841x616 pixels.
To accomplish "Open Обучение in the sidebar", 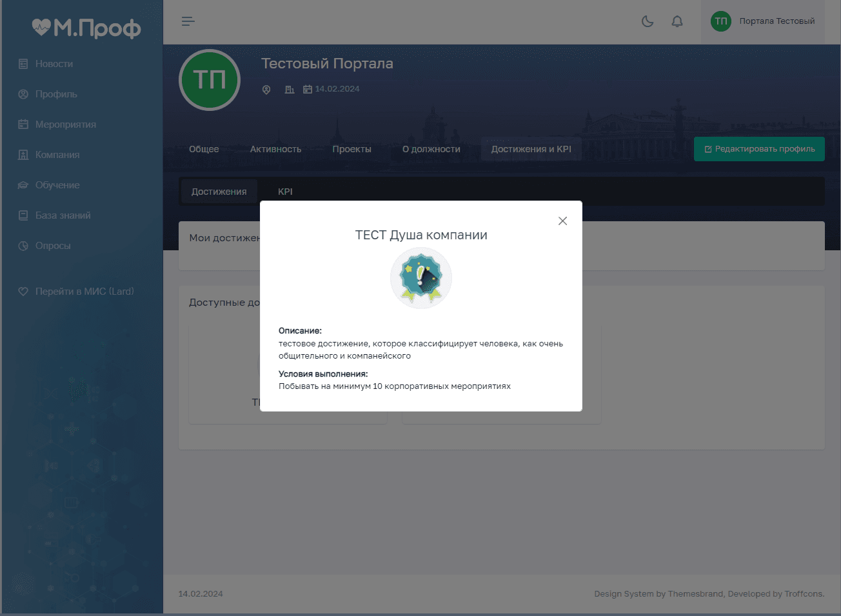I will click(x=57, y=185).
